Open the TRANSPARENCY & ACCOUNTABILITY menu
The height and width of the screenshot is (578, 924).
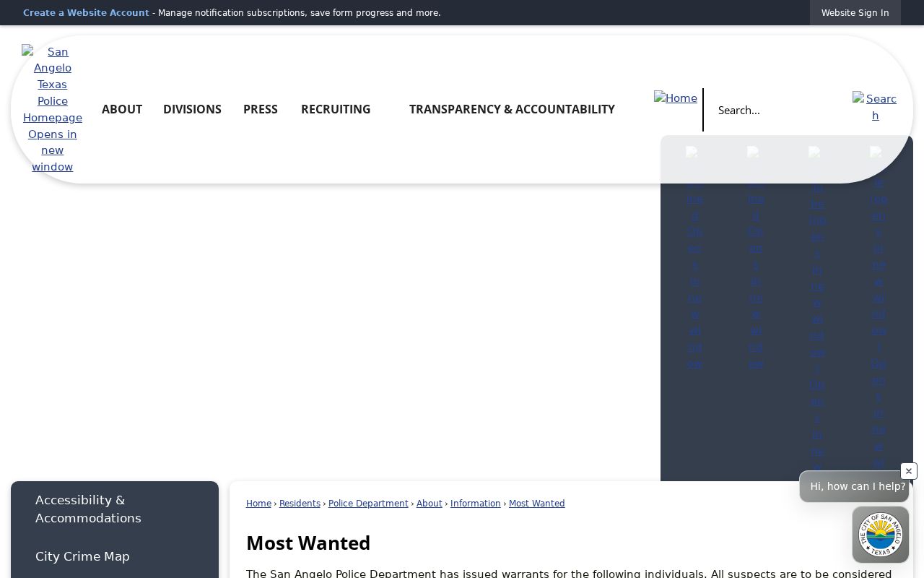pyautogui.click(x=512, y=109)
